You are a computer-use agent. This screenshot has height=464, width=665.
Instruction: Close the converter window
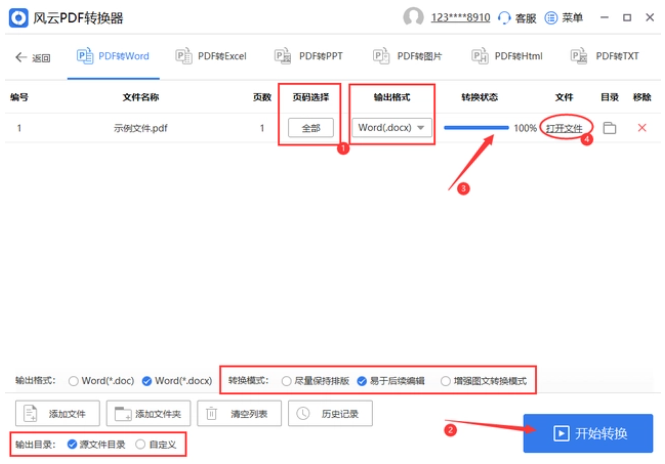click(650, 18)
